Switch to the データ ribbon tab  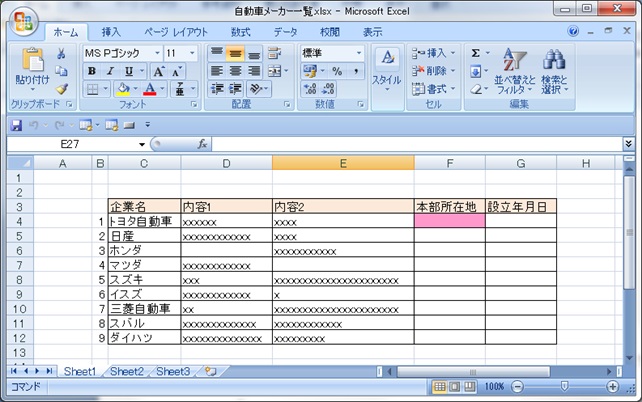click(285, 32)
